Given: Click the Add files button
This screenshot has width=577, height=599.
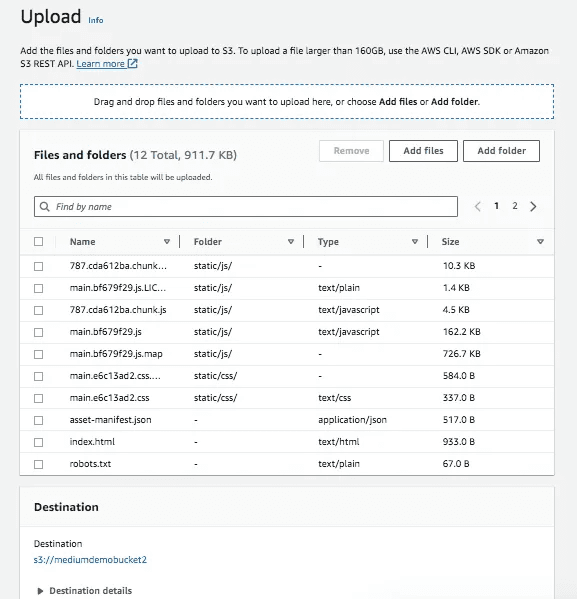Looking at the screenshot, I should [x=423, y=151].
